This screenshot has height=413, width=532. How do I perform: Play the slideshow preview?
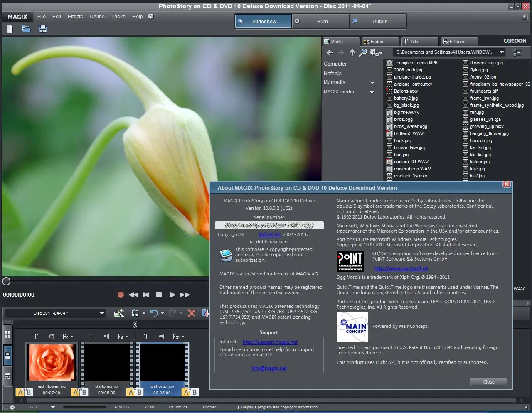(x=172, y=295)
